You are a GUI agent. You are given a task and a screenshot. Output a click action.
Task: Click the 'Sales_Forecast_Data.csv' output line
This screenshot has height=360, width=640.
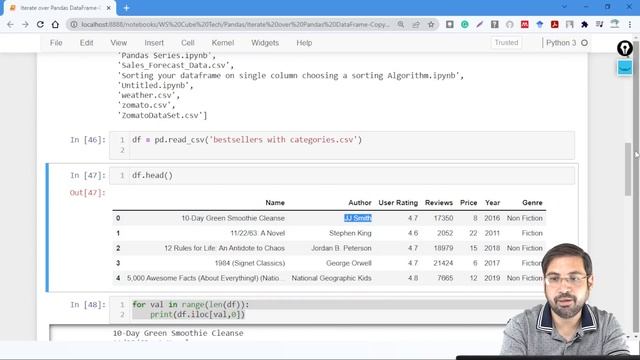click(176, 65)
